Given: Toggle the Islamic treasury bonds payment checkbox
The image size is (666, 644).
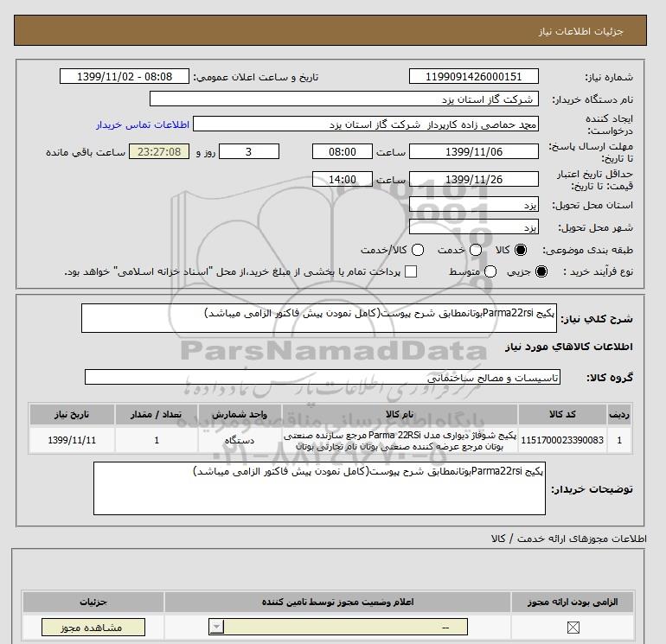Looking at the screenshot, I should (x=411, y=271).
